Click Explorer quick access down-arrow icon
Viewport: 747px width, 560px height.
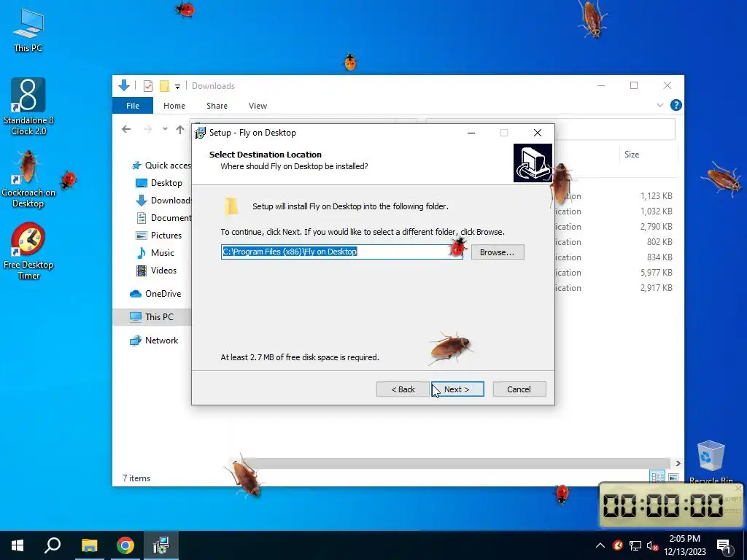(124, 86)
